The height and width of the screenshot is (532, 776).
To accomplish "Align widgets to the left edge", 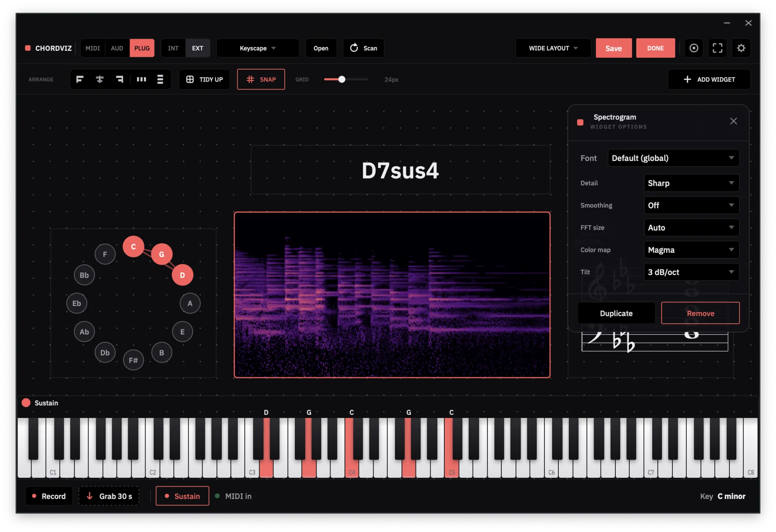I will click(x=80, y=80).
